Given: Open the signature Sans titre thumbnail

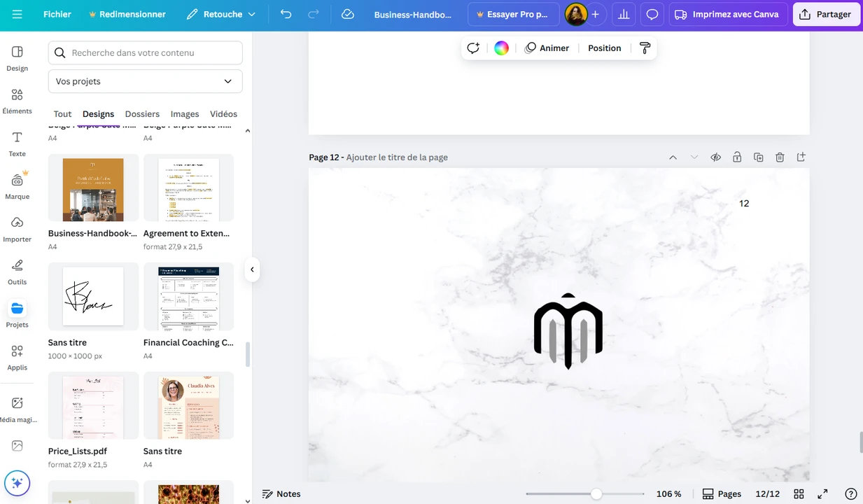Looking at the screenshot, I should click(93, 296).
